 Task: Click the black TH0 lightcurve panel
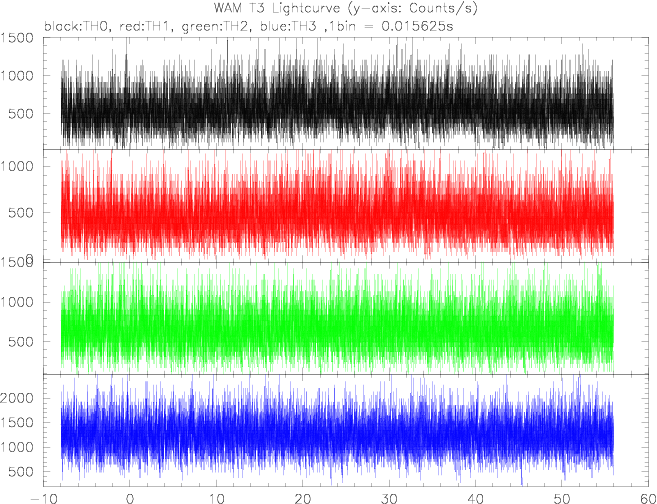[346, 93]
